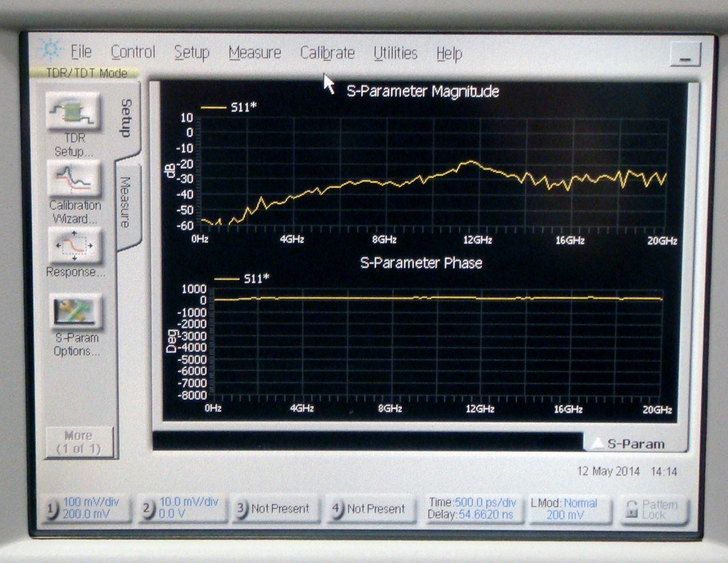Click channel 2 10.0 mV/div button

coord(182,508)
